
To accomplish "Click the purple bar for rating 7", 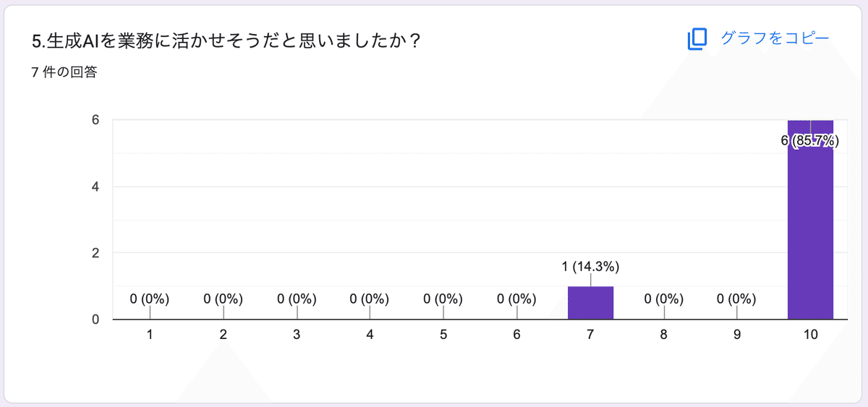I will [590, 303].
